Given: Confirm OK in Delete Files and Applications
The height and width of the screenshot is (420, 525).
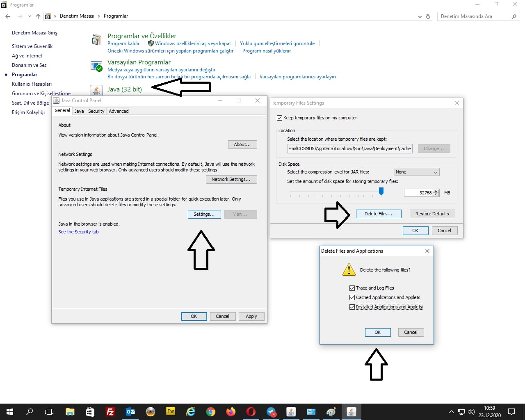Looking at the screenshot, I should tap(378, 332).
